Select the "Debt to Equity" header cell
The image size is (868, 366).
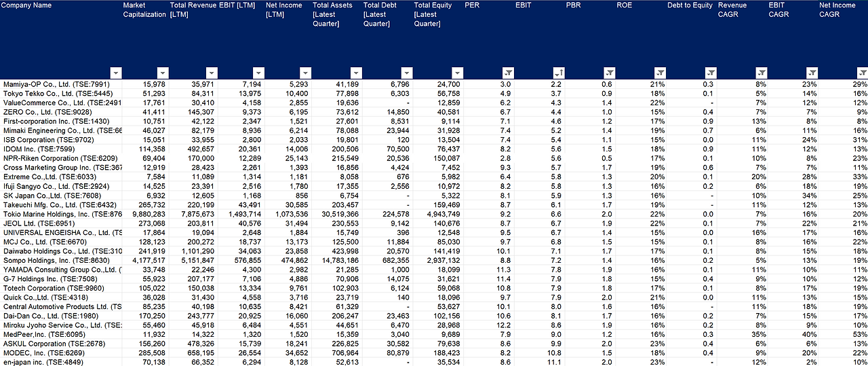(691, 39)
